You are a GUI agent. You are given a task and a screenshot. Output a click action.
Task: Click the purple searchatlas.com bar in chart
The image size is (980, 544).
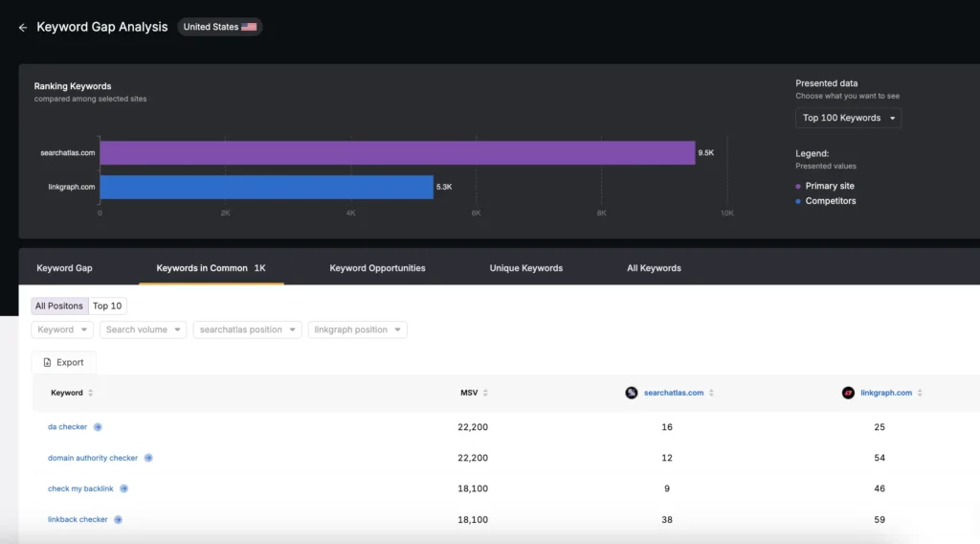pos(396,153)
